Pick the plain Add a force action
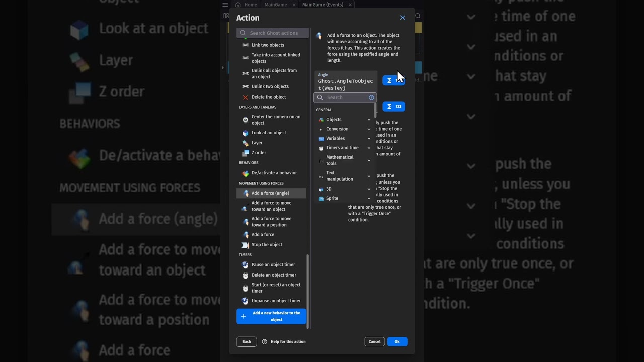 tap(271, 235)
